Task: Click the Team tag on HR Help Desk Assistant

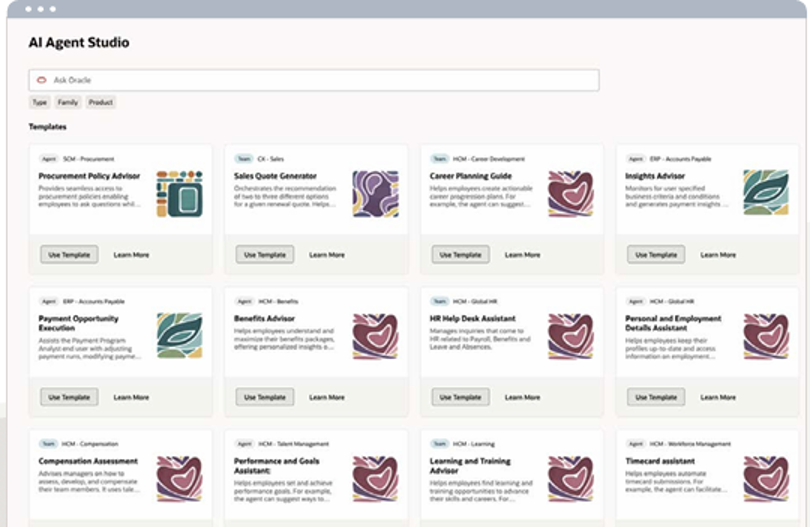Action: click(440, 302)
